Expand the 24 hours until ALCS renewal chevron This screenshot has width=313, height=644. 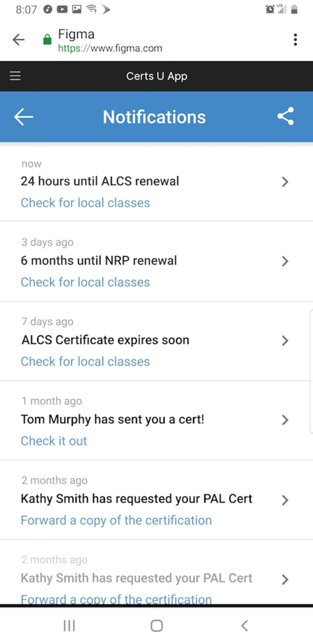tap(285, 182)
